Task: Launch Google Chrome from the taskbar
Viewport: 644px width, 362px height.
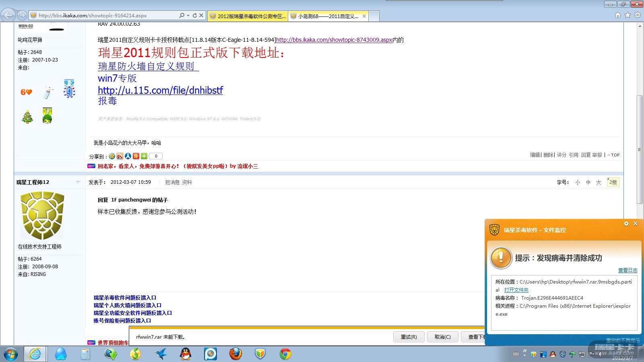Action: (285, 354)
